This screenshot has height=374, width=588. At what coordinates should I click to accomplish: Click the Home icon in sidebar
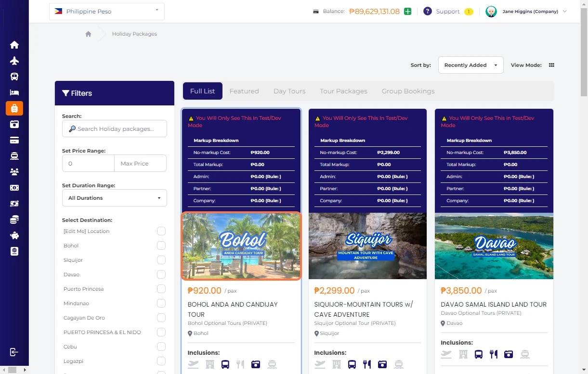(x=14, y=45)
